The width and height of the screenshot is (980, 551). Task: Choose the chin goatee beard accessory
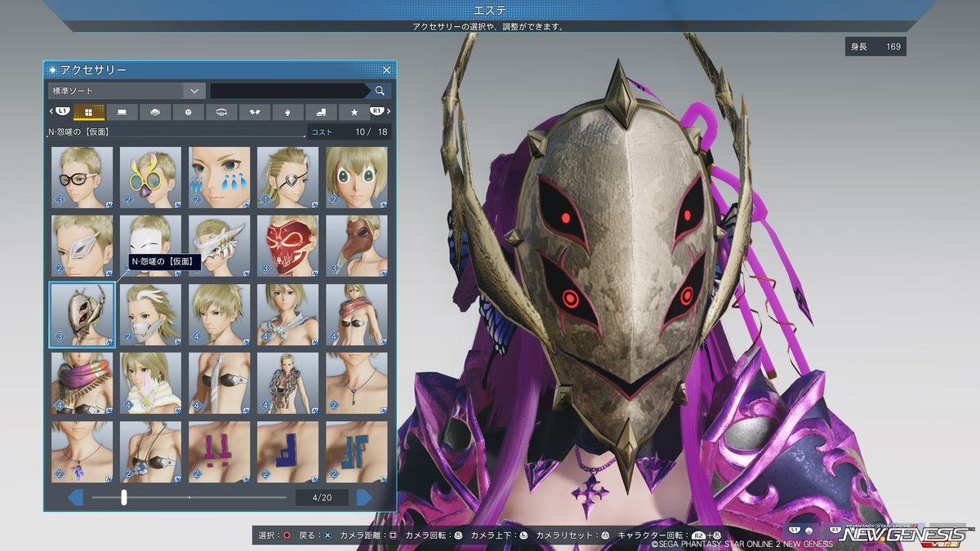click(219, 314)
